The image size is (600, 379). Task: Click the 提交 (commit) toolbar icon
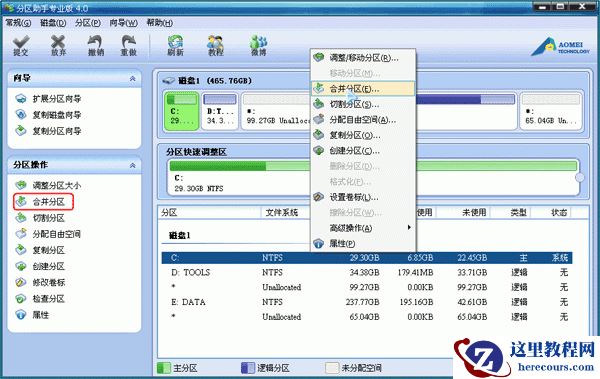tap(21, 46)
